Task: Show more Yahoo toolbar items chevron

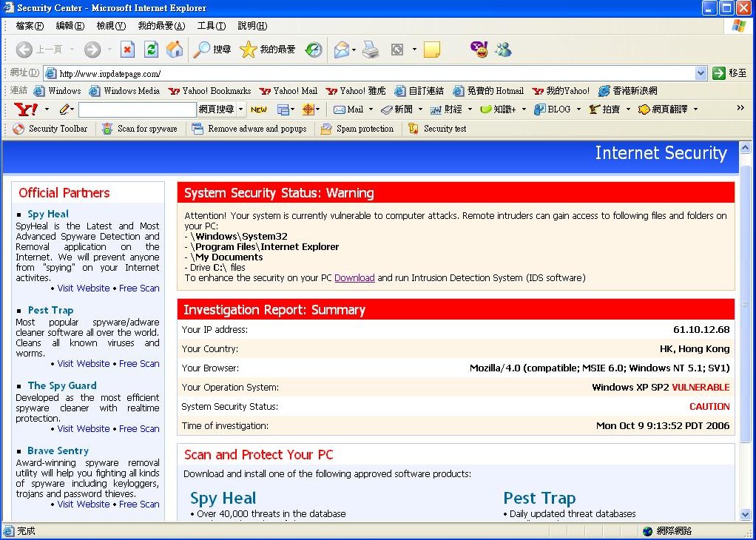Action: [740, 108]
